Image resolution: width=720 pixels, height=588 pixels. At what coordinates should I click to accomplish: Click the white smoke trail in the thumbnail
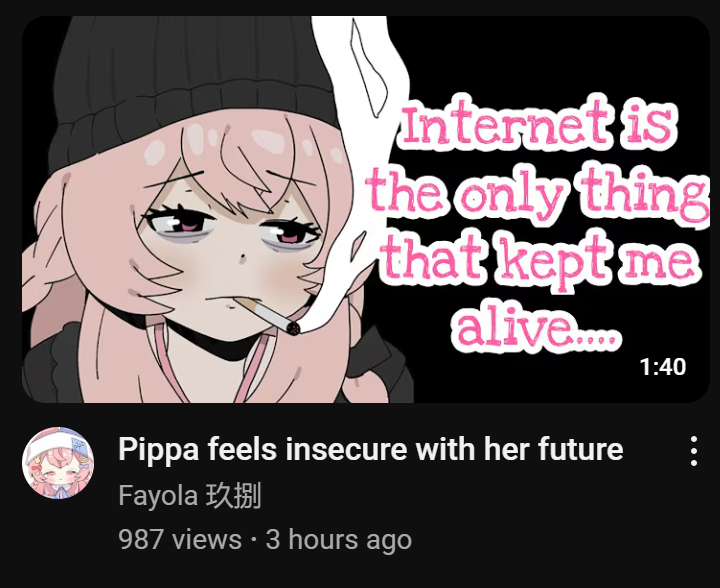point(354,161)
